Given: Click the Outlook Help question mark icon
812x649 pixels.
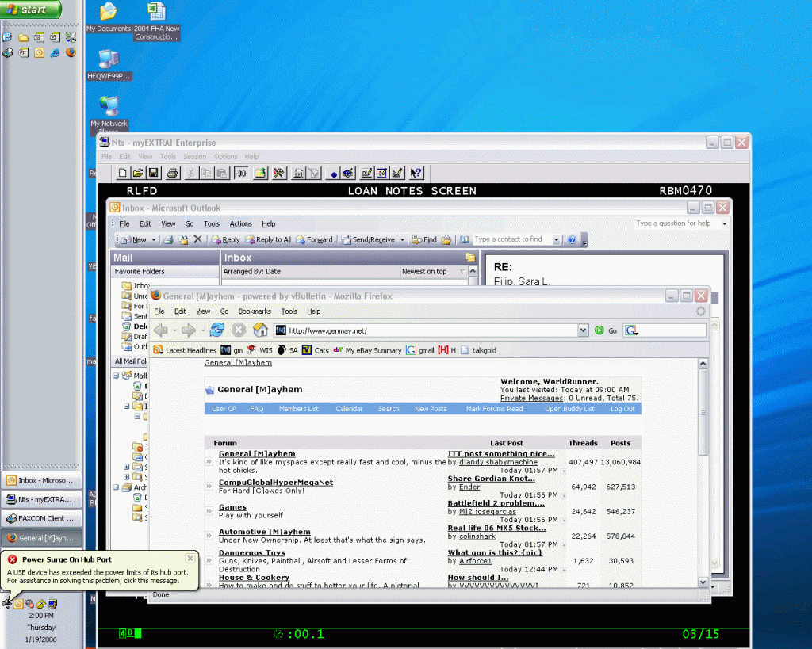Looking at the screenshot, I should tap(573, 239).
